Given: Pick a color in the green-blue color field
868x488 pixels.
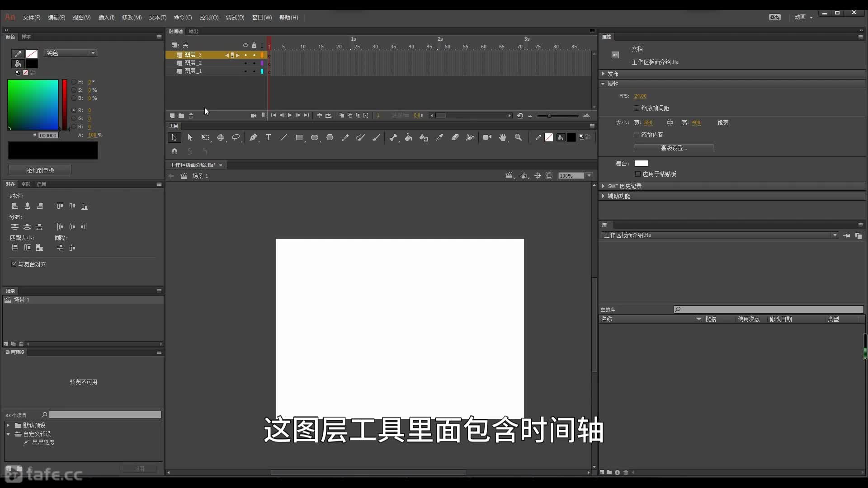Looking at the screenshot, I should click(33, 105).
